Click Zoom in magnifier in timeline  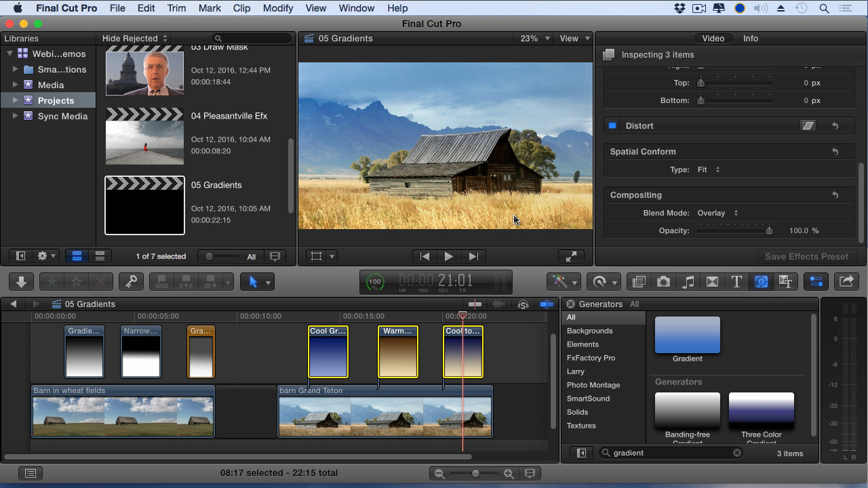(x=509, y=473)
